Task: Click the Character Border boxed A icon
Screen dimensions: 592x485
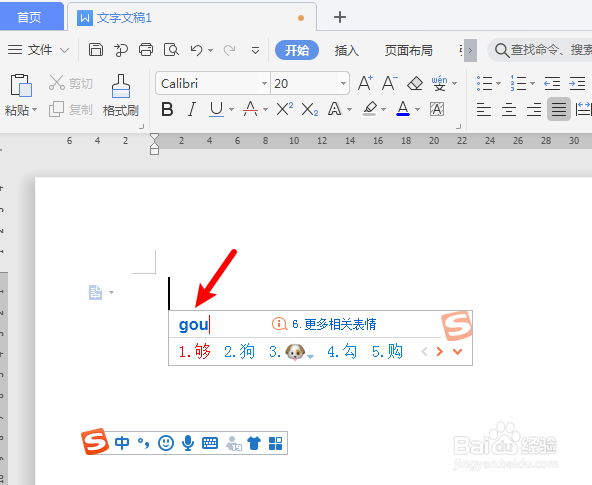Action: pos(437,109)
